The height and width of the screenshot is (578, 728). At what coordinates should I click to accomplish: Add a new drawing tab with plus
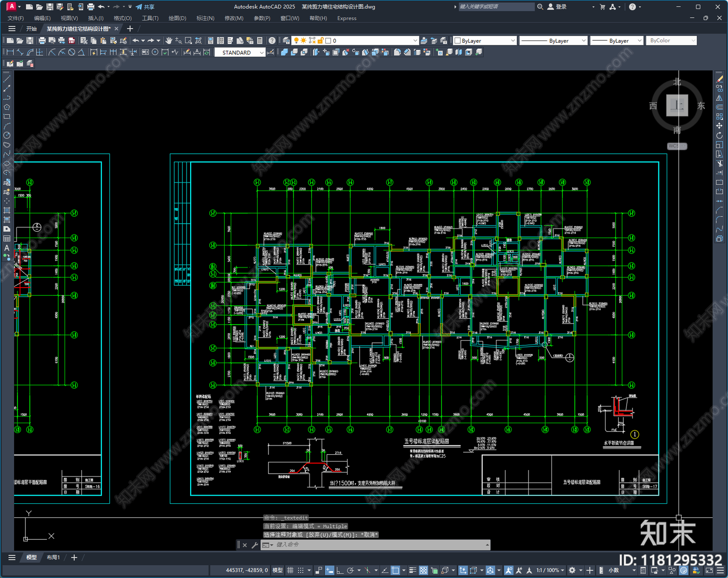(130, 29)
